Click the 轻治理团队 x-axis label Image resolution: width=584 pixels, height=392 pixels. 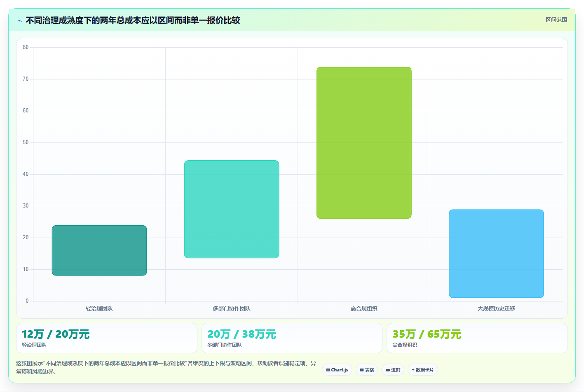coord(99,308)
